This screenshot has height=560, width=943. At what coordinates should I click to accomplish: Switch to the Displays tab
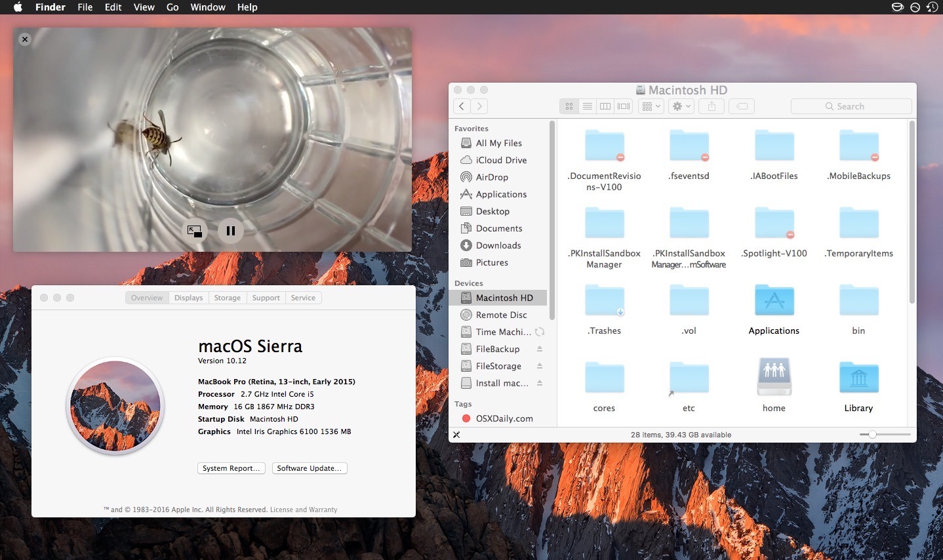[x=188, y=298]
